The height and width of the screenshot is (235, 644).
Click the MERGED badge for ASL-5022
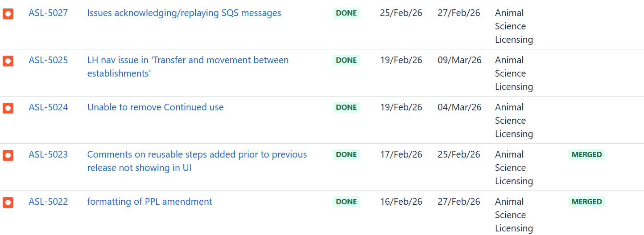point(586,202)
